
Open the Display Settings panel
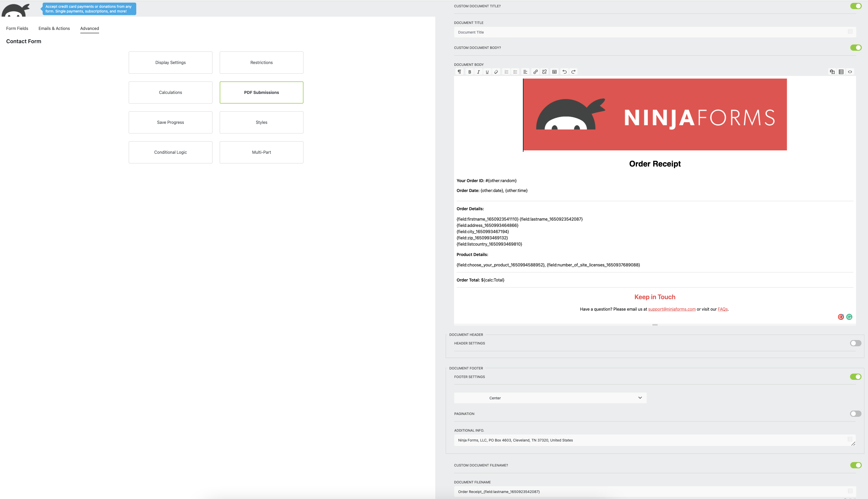tap(170, 62)
